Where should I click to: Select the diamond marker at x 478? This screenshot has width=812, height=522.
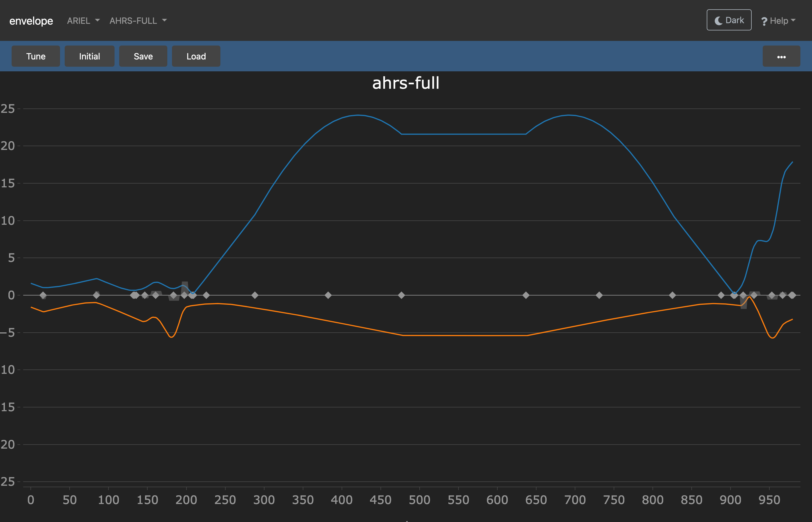401,295
